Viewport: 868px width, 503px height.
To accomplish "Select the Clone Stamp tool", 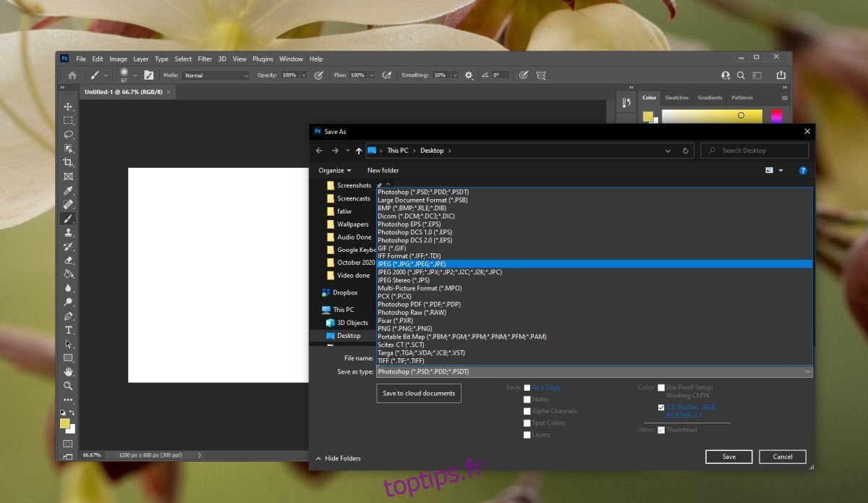I will (68, 232).
